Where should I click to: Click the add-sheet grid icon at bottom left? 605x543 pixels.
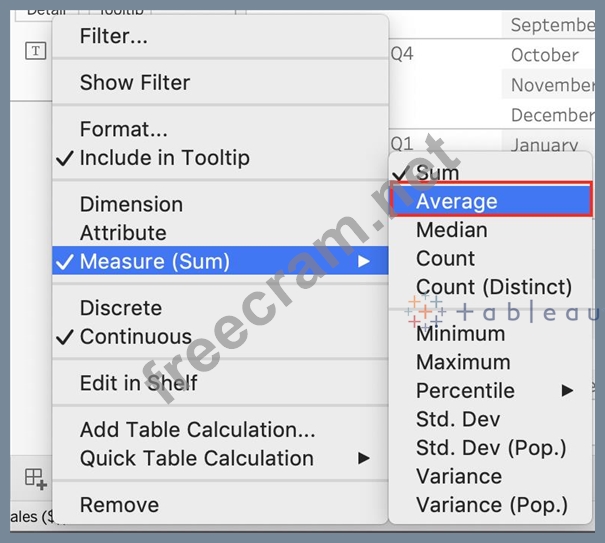pyautogui.click(x=35, y=479)
